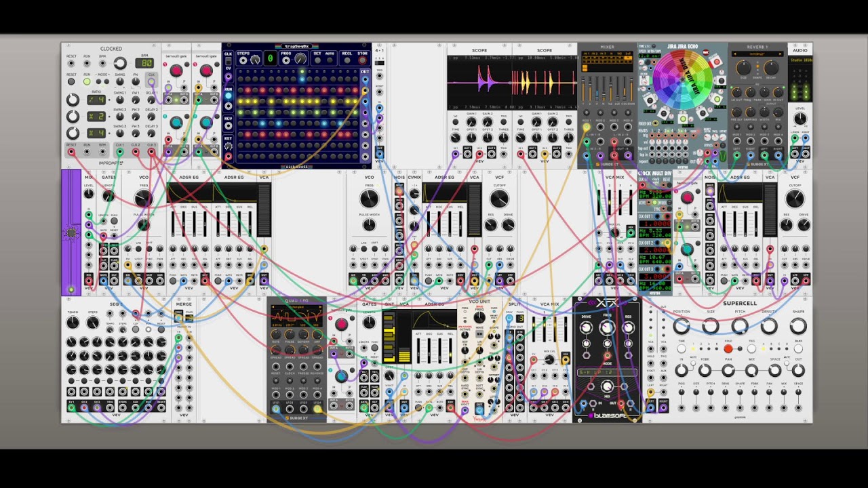Click the DECAY knob on Reverb 1
Screen dimensions: 868x488
[x=771, y=68]
